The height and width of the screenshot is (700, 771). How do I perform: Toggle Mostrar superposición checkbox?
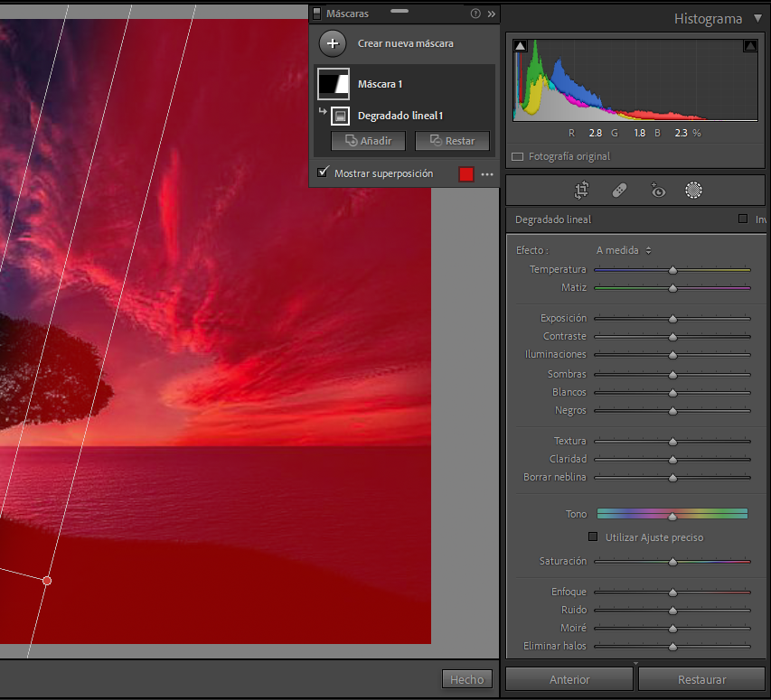323,172
